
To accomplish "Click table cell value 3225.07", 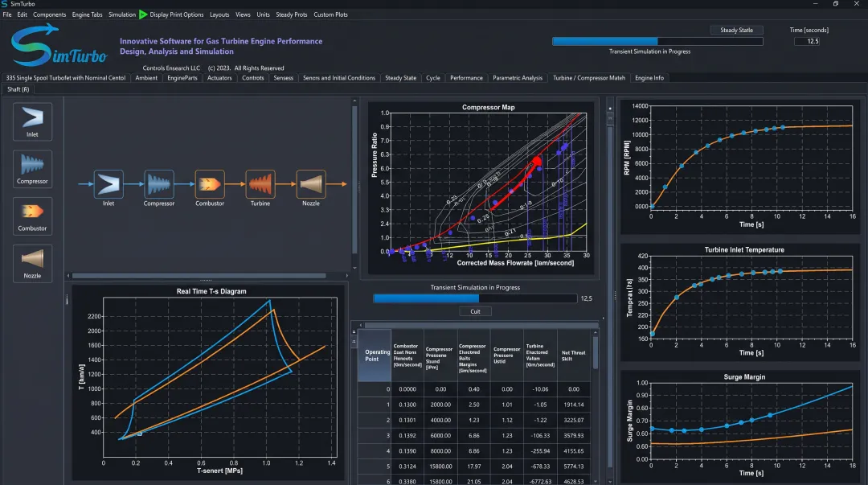I will tap(573, 420).
